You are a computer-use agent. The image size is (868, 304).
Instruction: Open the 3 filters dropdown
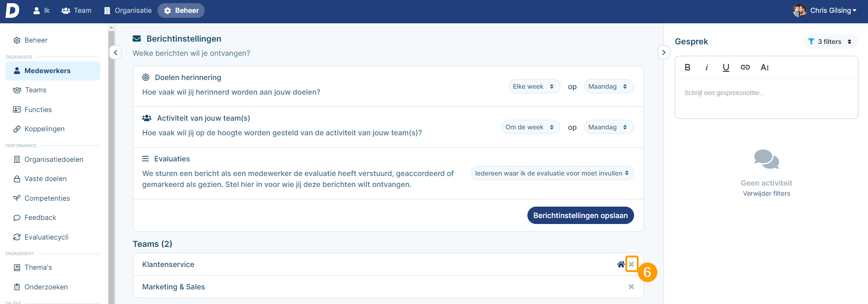point(831,42)
